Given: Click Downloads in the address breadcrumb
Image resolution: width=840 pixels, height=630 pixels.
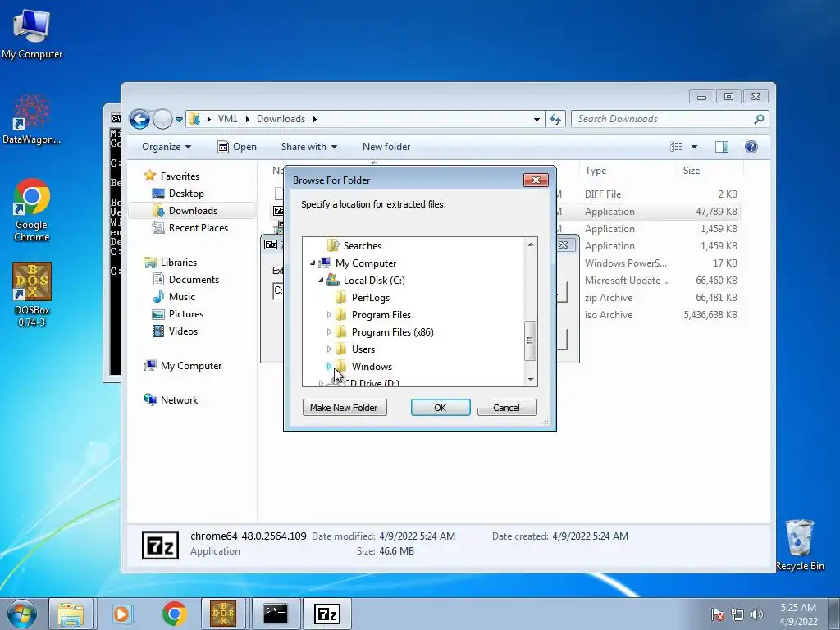Looking at the screenshot, I should tap(281, 119).
